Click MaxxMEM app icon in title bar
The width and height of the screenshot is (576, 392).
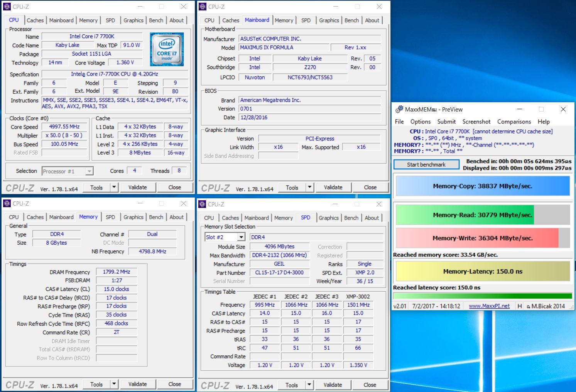pyautogui.click(x=399, y=109)
